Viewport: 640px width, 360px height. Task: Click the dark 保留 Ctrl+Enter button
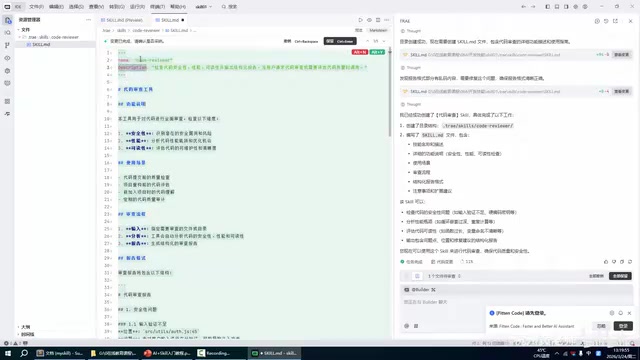[x=340, y=41]
